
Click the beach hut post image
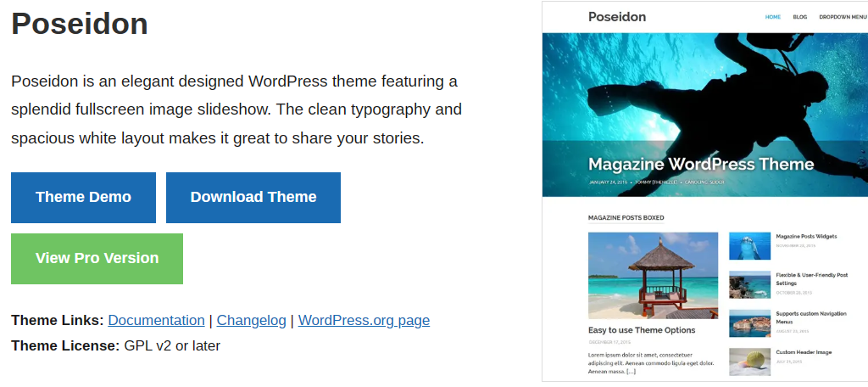[653, 276]
